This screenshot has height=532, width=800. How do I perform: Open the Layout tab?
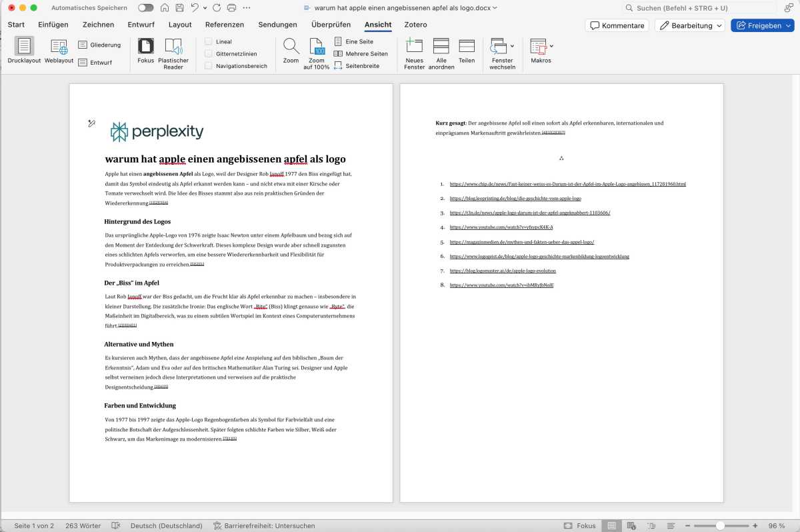pyautogui.click(x=180, y=25)
